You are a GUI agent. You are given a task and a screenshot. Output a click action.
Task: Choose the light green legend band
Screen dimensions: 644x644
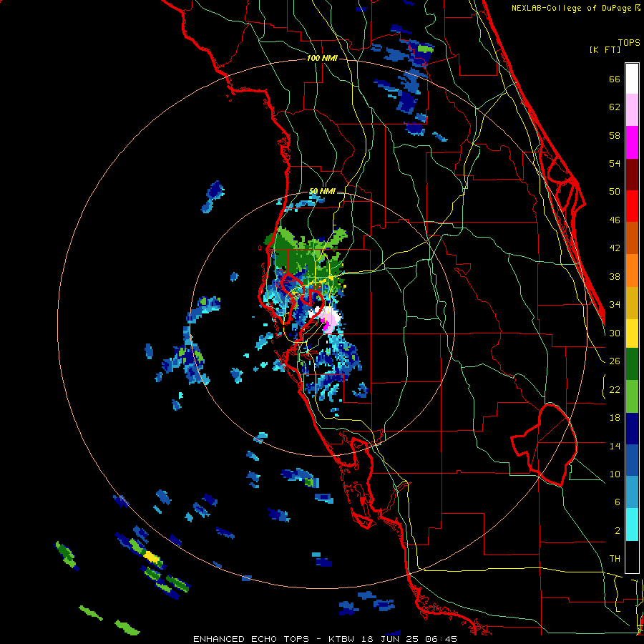pos(632,396)
